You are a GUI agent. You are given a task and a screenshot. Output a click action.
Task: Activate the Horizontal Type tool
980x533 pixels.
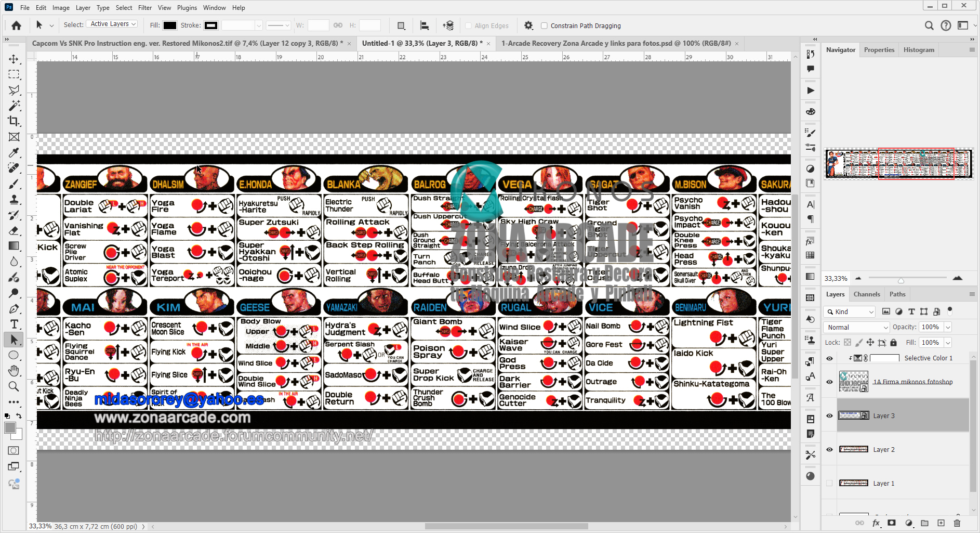(x=14, y=324)
